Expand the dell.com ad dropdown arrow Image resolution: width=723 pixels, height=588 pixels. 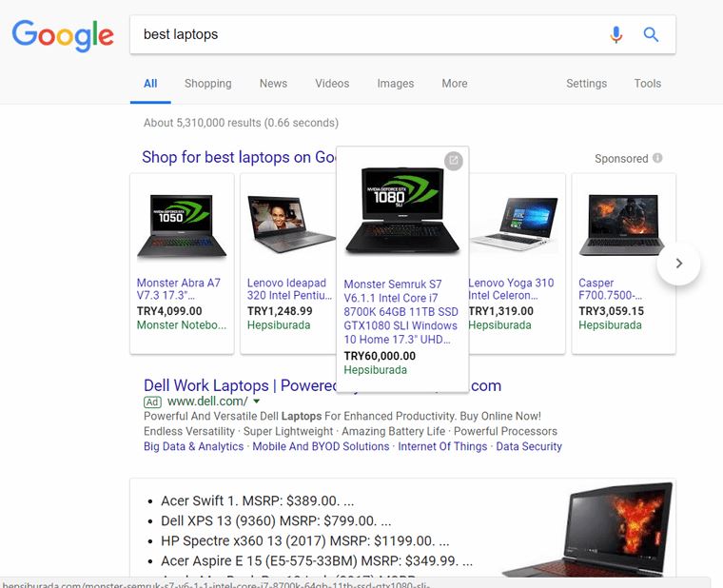point(257,402)
